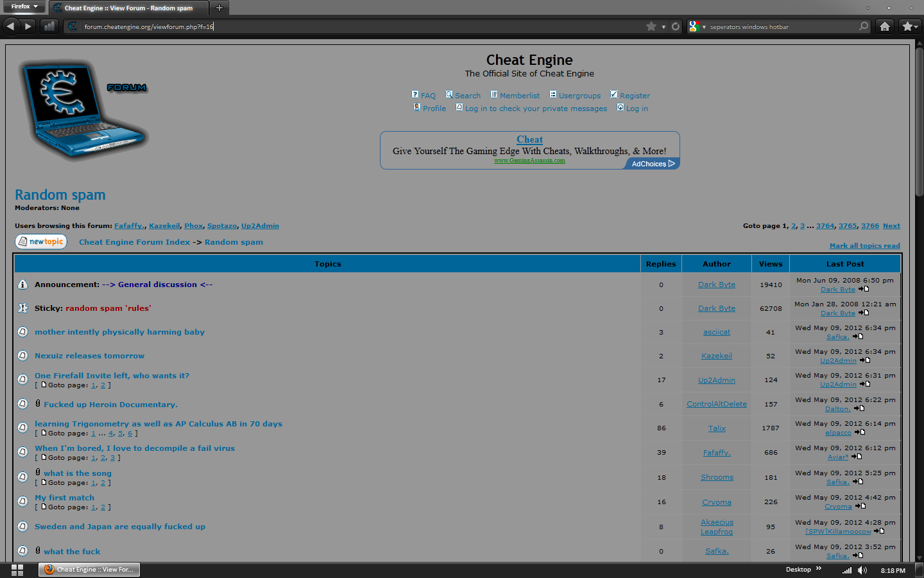This screenshot has height=578, width=924.
Task: Open a new browser tab
Action: [x=219, y=8]
